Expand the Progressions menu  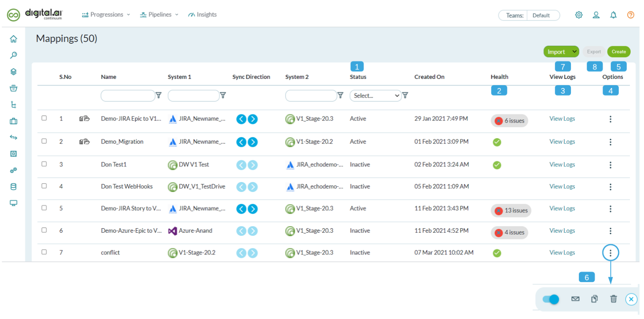106,14
